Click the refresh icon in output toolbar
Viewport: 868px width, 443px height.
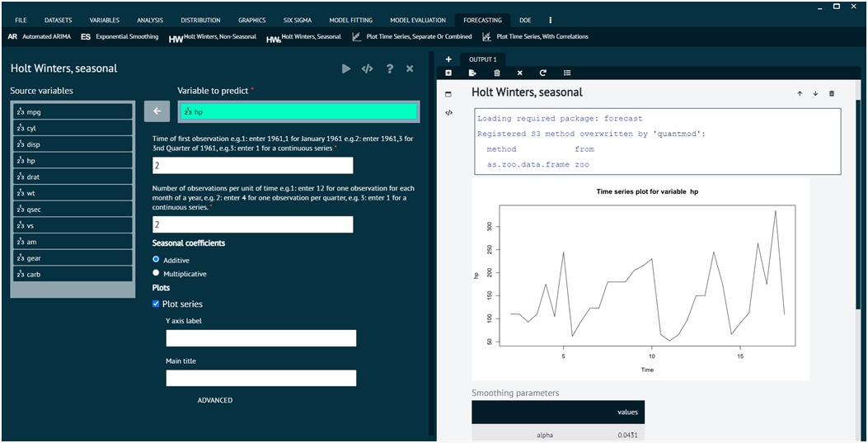(542, 73)
